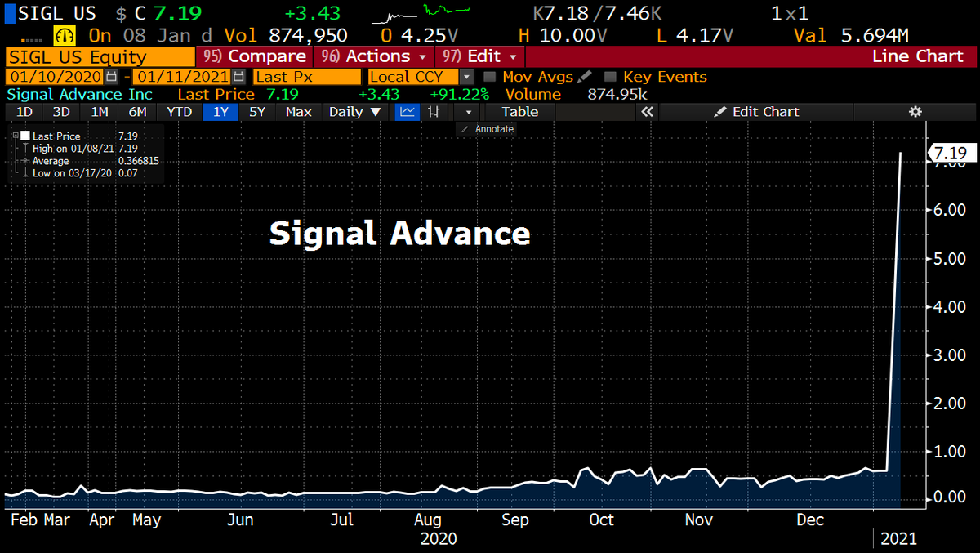
Task: Select the line chart type icon
Action: coord(407,112)
